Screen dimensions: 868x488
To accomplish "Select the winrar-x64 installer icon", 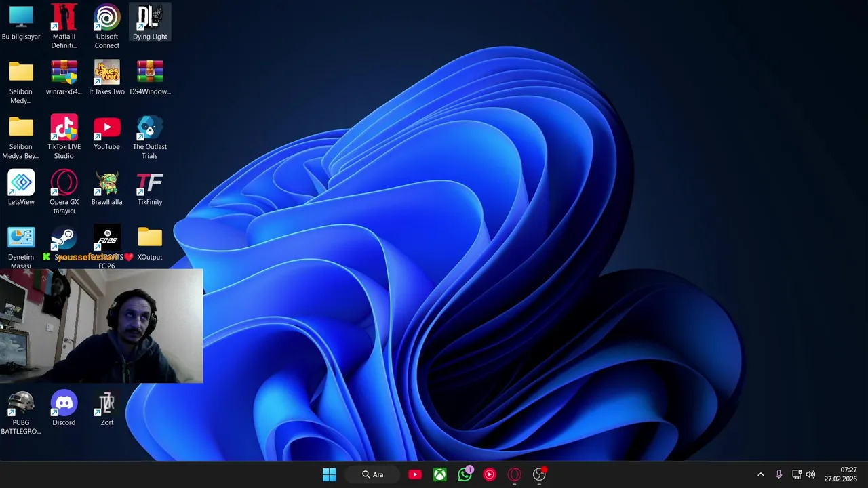I will coord(64,77).
